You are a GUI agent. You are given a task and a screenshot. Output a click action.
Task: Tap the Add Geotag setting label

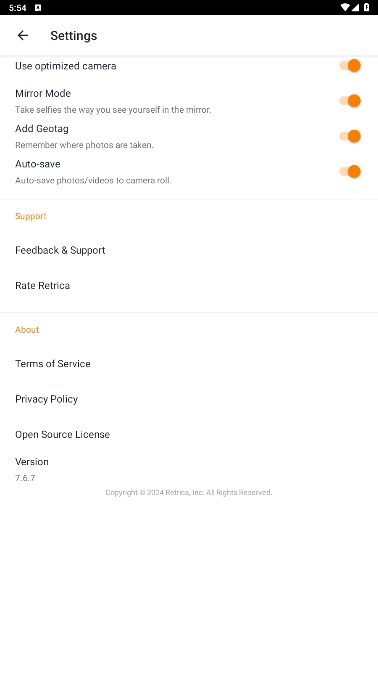click(42, 129)
